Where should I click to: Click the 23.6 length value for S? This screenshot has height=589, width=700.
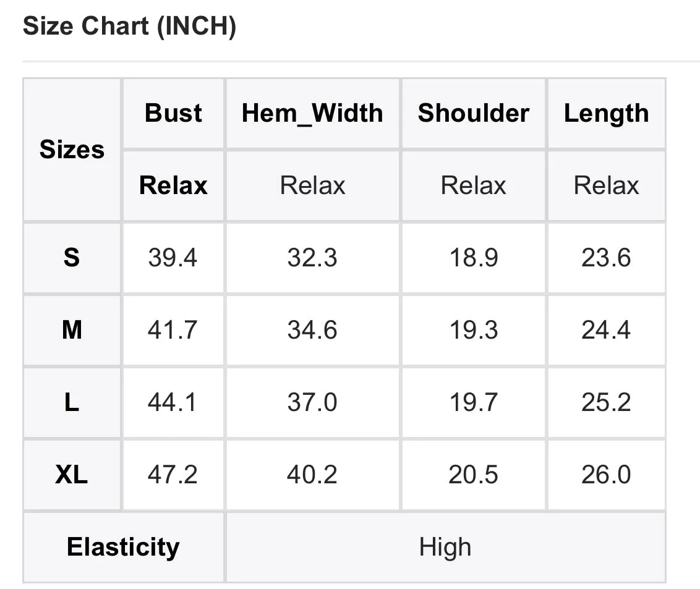coord(606,258)
